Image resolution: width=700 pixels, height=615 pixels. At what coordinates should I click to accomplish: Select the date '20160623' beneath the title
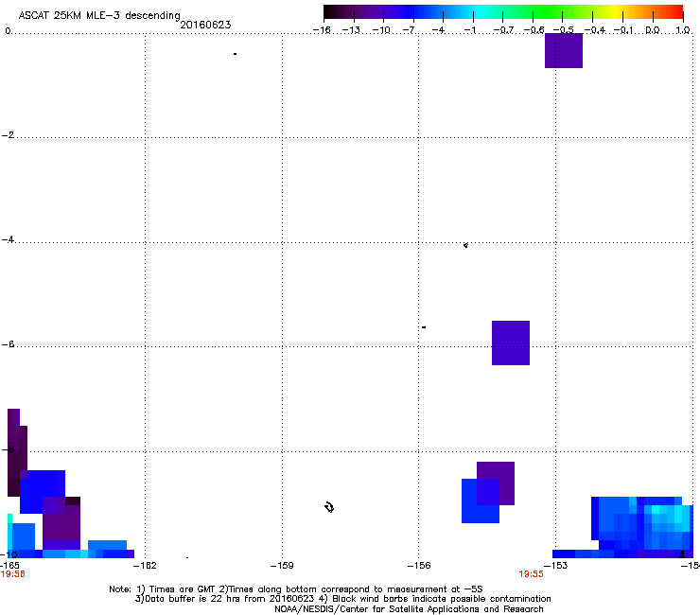click(x=205, y=25)
